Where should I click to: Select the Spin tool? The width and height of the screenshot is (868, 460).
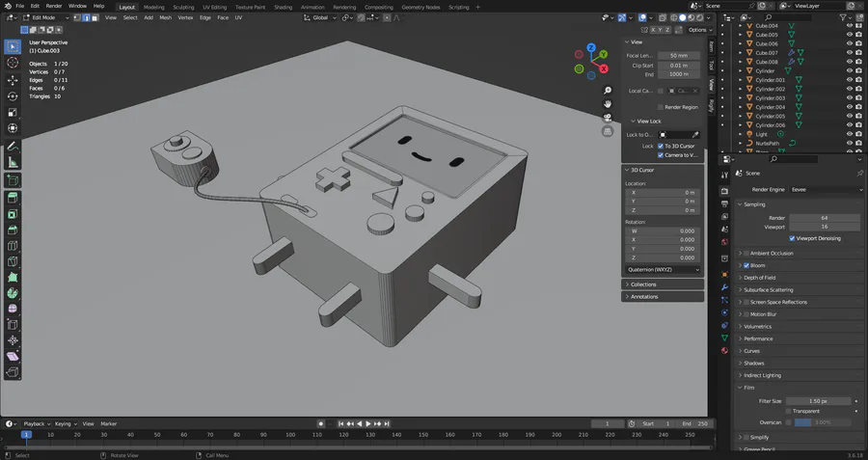click(x=13, y=293)
